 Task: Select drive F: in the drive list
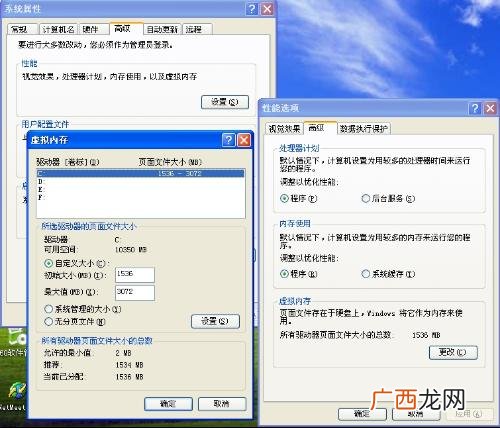[140, 197]
